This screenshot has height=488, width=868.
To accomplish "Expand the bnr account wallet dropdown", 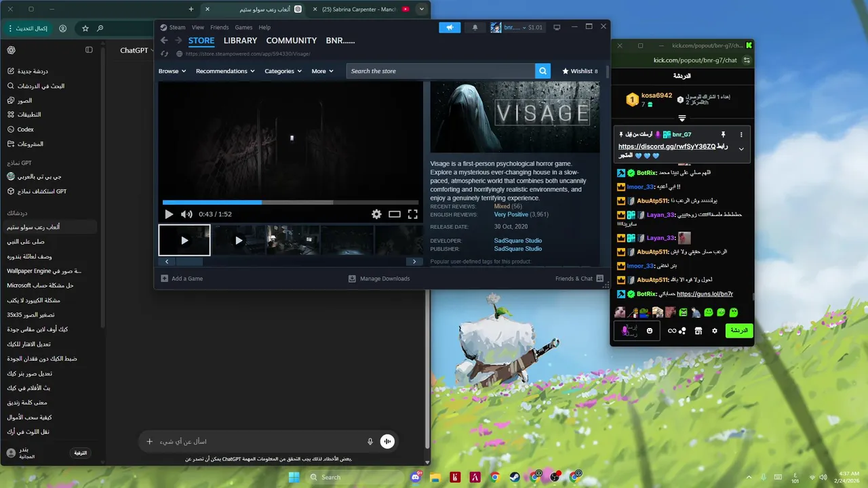I will pyautogui.click(x=517, y=27).
